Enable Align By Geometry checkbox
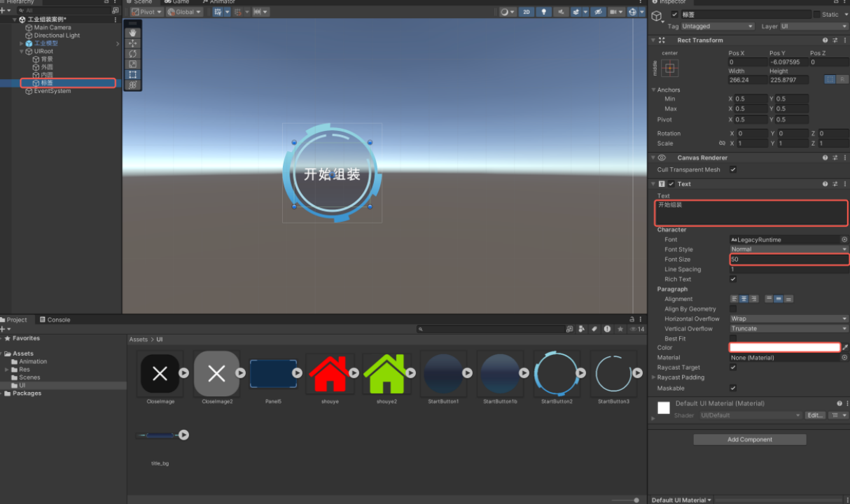 click(x=733, y=309)
